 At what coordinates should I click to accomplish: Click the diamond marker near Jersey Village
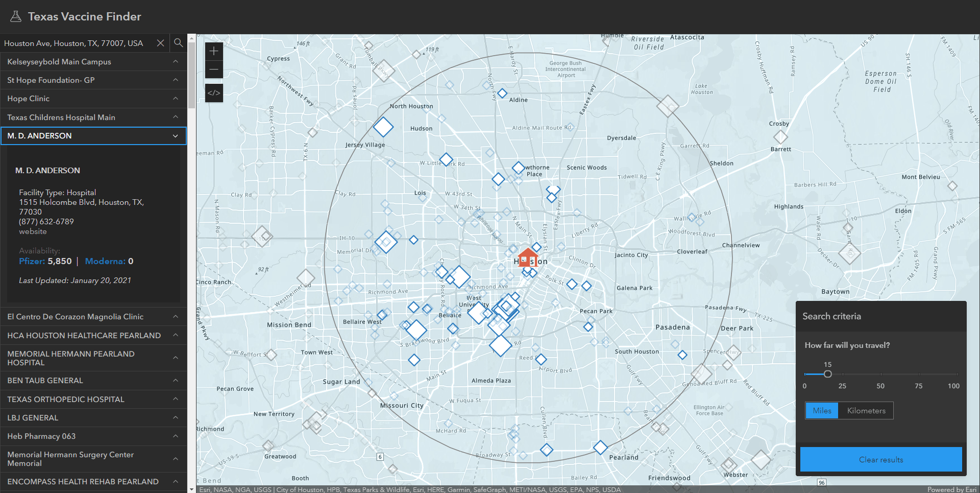(x=383, y=127)
